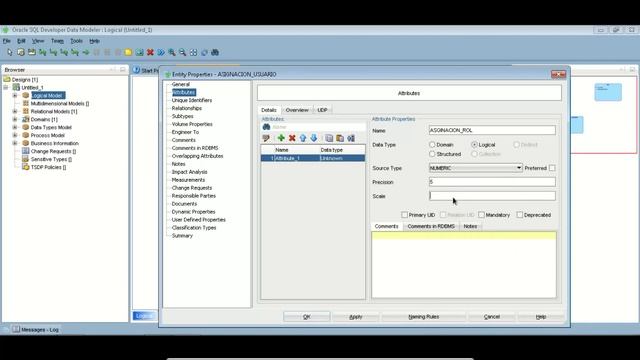Expand the Logical Model tree node
The height and width of the screenshot is (360, 640).
[x=15, y=96]
